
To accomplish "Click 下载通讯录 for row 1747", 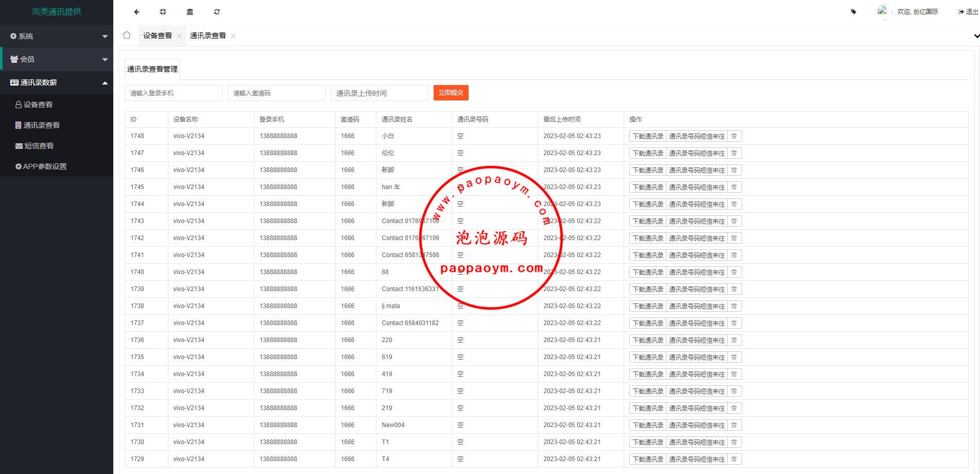I will click(648, 153).
